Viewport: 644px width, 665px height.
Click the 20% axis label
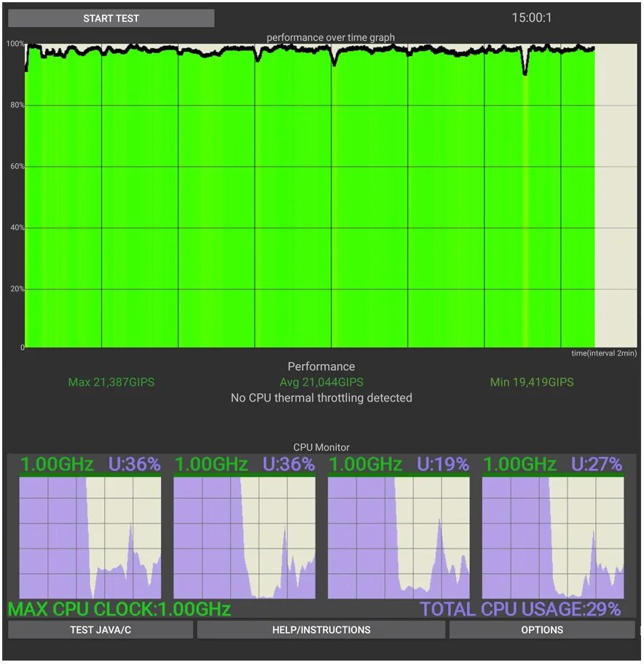click(17, 289)
